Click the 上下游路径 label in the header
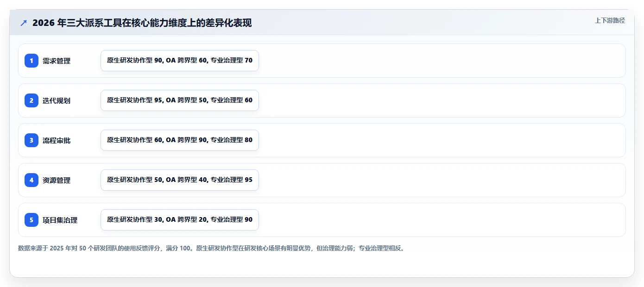This screenshot has width=644, height=287. click(610, 20)
